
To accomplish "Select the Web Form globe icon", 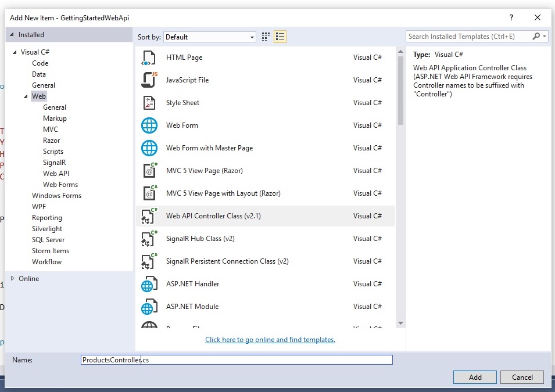I will click(149, 125).
